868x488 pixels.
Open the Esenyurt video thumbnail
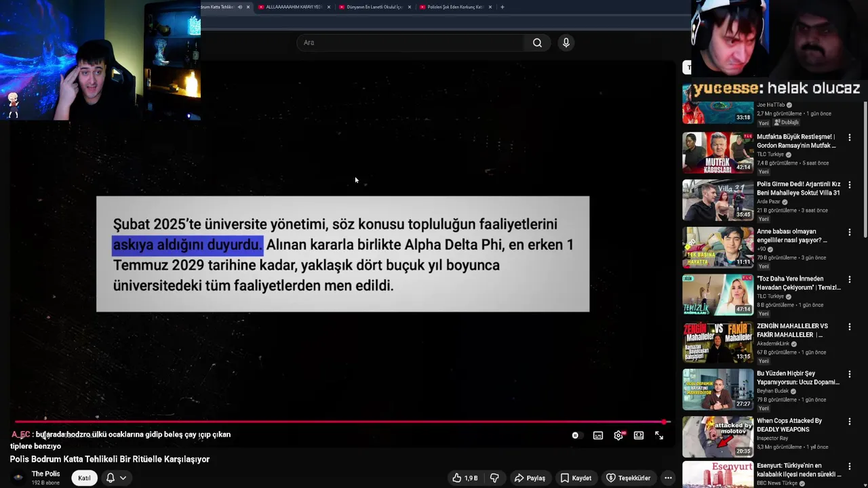tap(717, 474)
